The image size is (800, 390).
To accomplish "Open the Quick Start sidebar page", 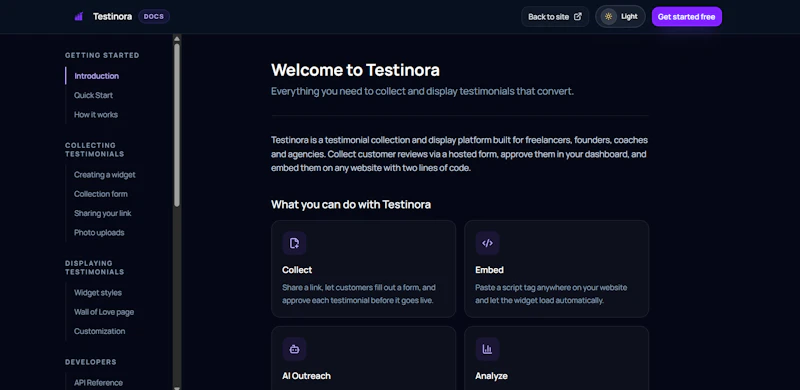I will [93, 95].
